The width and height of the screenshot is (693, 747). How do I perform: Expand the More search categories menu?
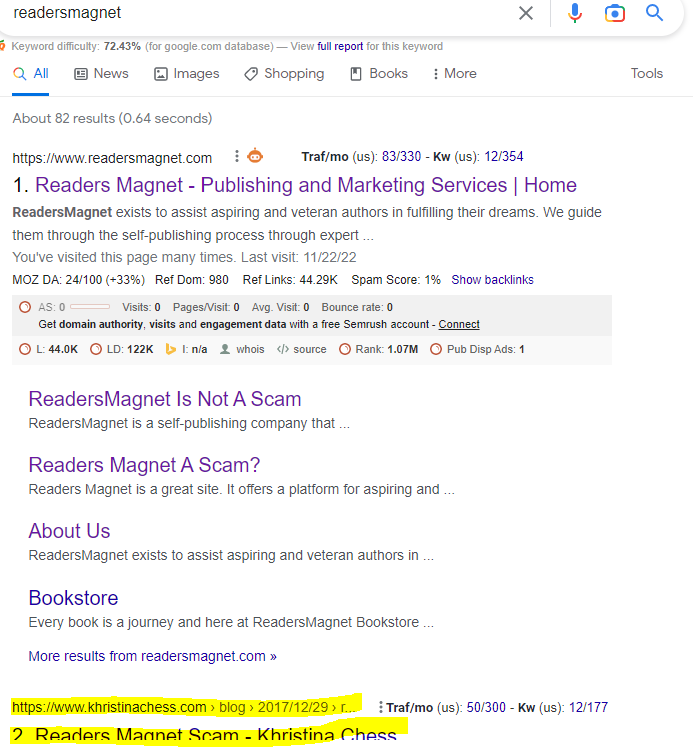[454, 74]
